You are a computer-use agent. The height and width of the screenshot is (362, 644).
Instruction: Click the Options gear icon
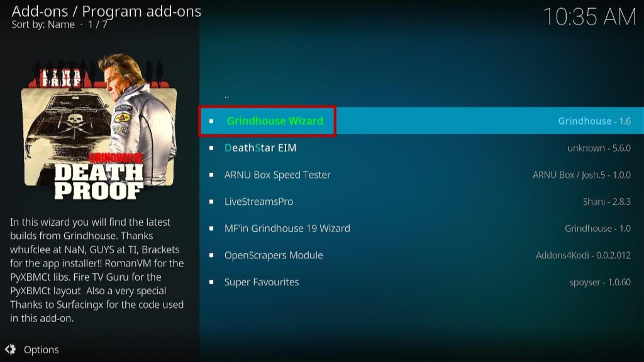[10, 349]
